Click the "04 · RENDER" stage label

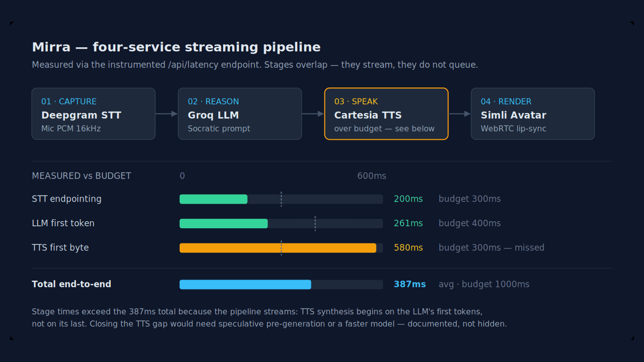pos(506,102)
